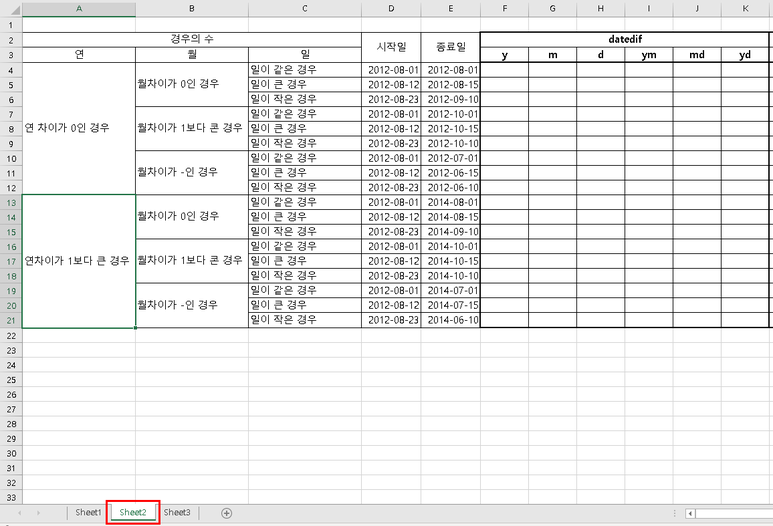
Task: Click the '월' header cell
Action: click(x=192, y=54)
